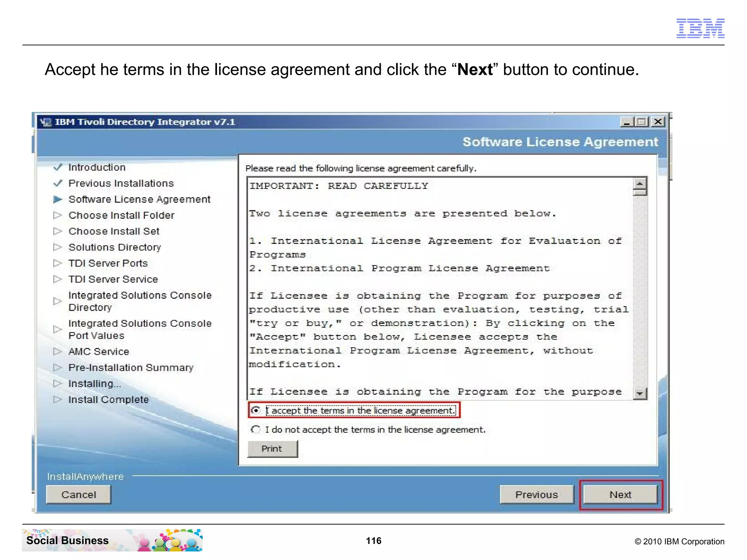Viewport: 747px width, 560px height.
Task: Click the Cancel button
Action: click(78, 495)
